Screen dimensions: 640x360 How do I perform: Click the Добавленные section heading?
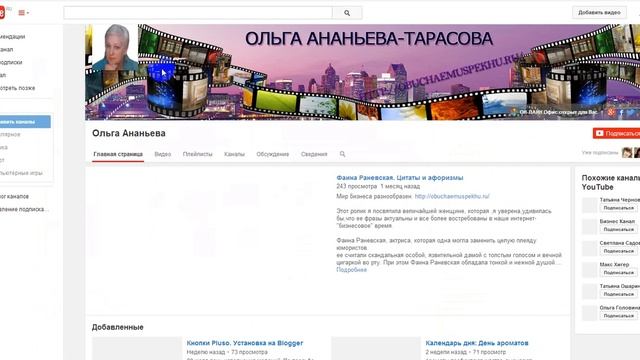point(118,327)
